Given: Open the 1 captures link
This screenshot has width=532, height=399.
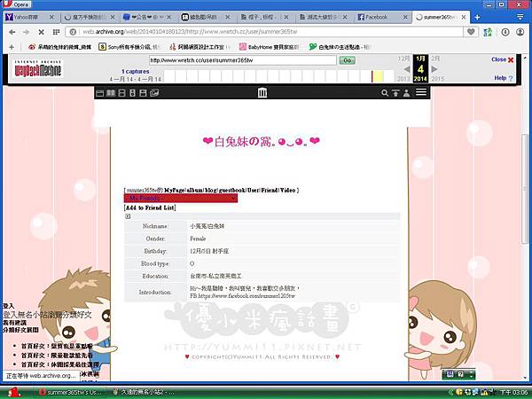Looking at the screenshot, I should pos(136,71).
